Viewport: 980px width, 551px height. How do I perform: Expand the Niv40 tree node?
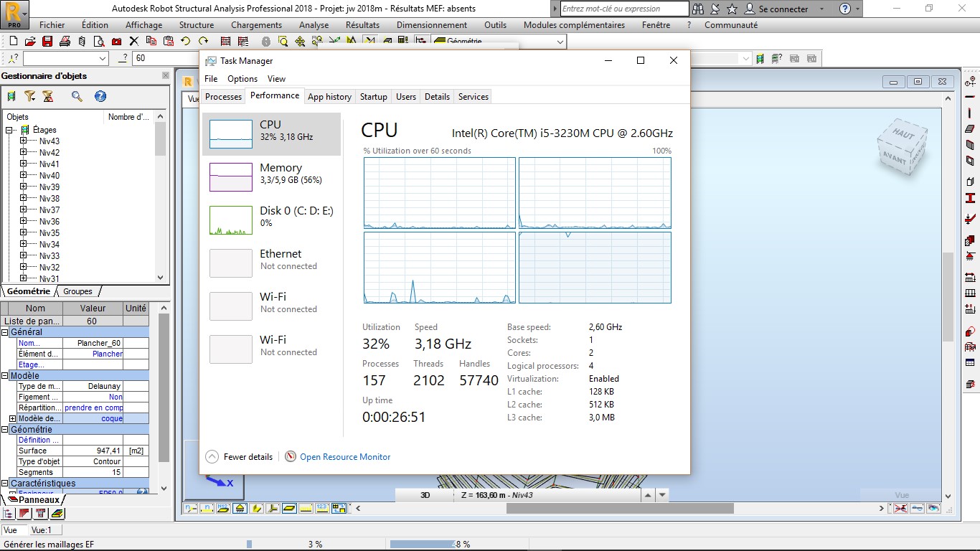23,175
